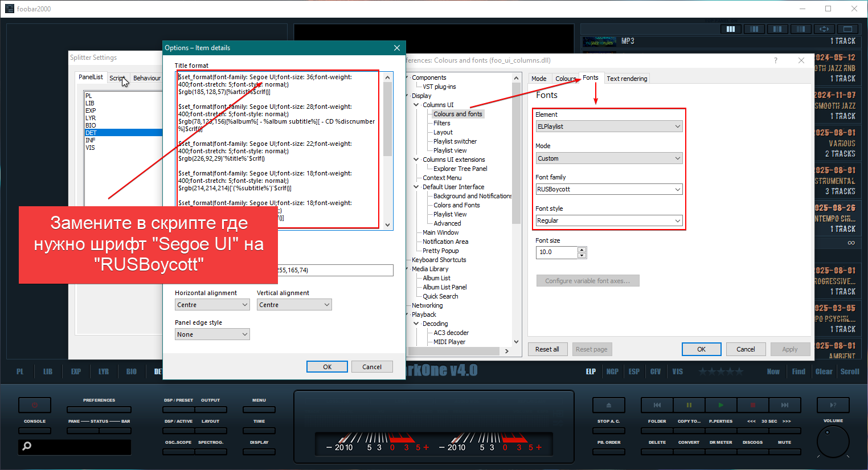Collapse the Columns UI tree node
This screenshot has height=470, width=868.
point(416,105)
